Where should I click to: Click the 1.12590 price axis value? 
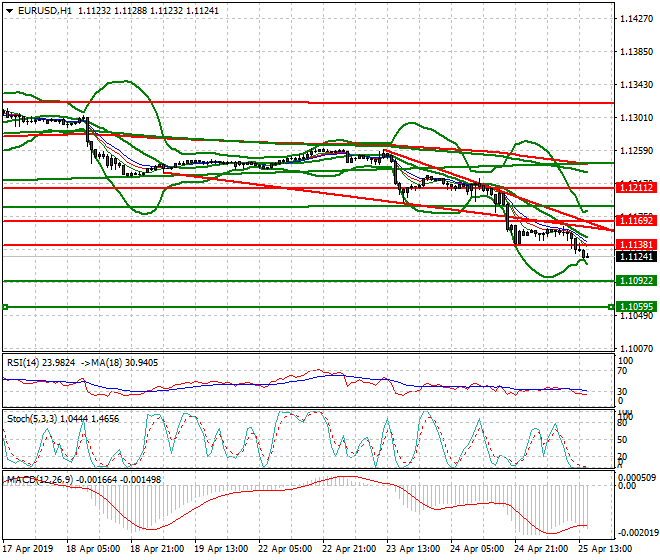[x=636, y=150]
